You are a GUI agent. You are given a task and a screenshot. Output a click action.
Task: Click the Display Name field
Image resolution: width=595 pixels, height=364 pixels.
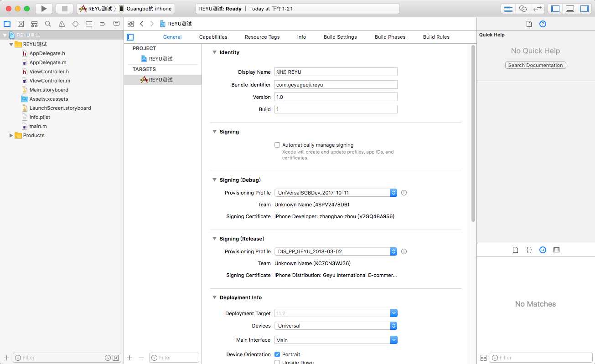tap(336, 72)
